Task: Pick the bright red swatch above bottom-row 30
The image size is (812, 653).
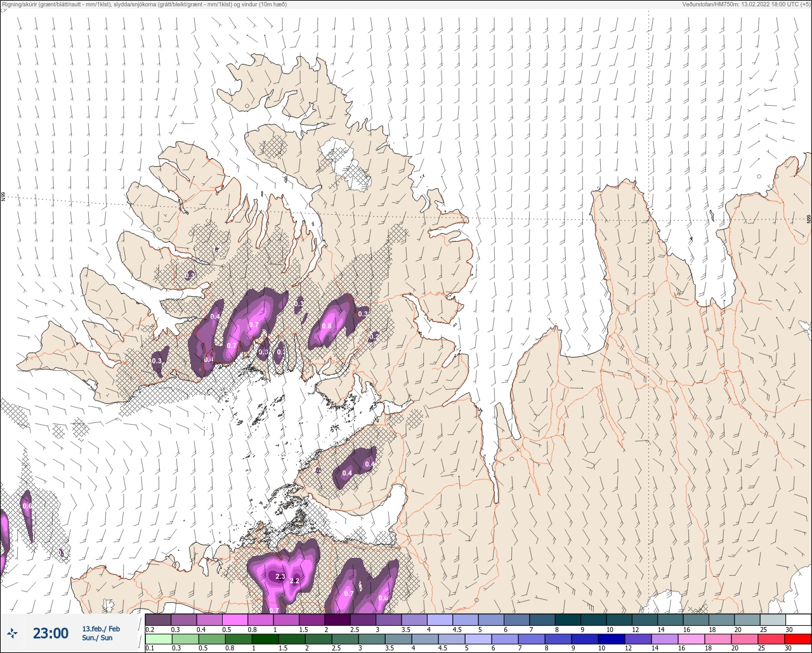Action: point(798,639)
